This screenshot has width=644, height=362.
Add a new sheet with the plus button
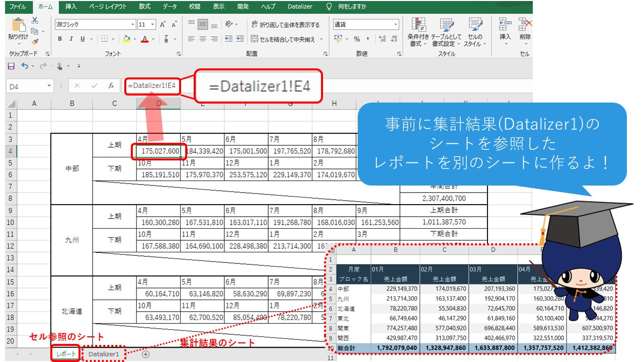145,354
